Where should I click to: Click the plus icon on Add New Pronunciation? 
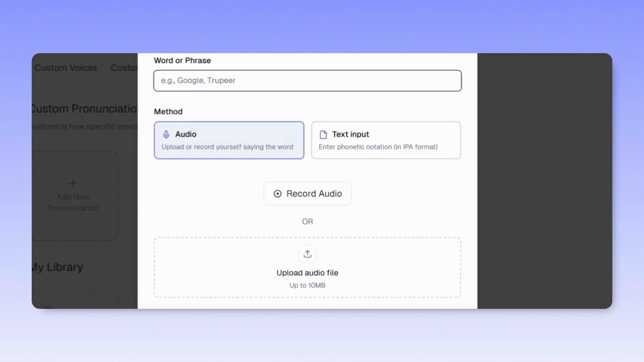[x=73, y=183]
